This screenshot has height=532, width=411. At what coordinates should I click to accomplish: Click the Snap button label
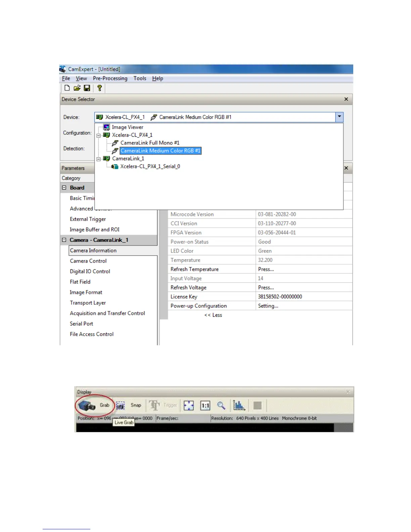(136, 405)
